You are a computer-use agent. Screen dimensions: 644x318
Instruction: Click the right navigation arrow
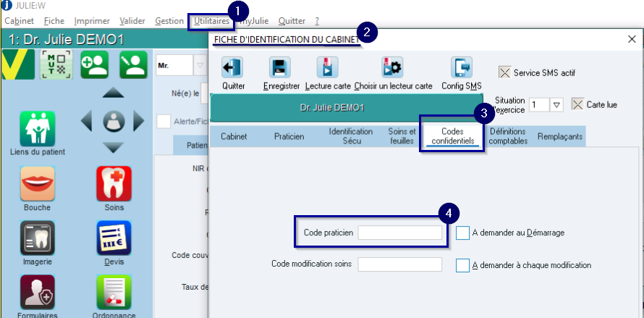coord(139,122)
